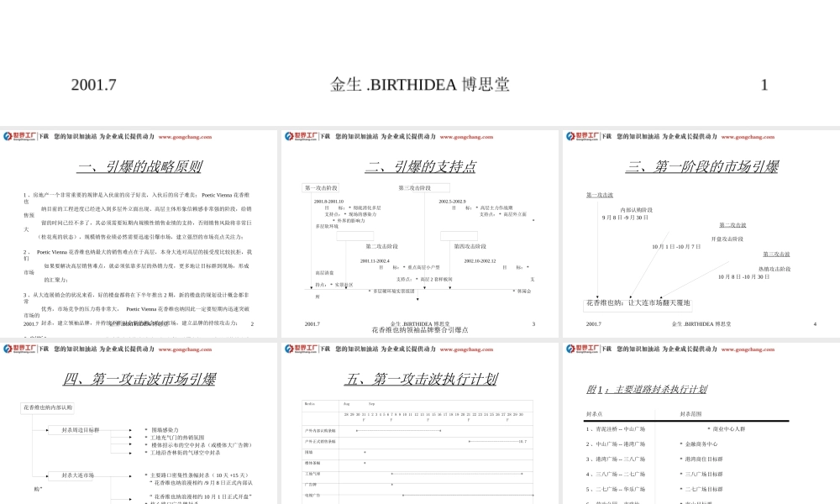Open www.gongchang.com link above 第一阶段的市场引爆 slide
Viewport: 840px width, 504px height.
coord(748,137)
